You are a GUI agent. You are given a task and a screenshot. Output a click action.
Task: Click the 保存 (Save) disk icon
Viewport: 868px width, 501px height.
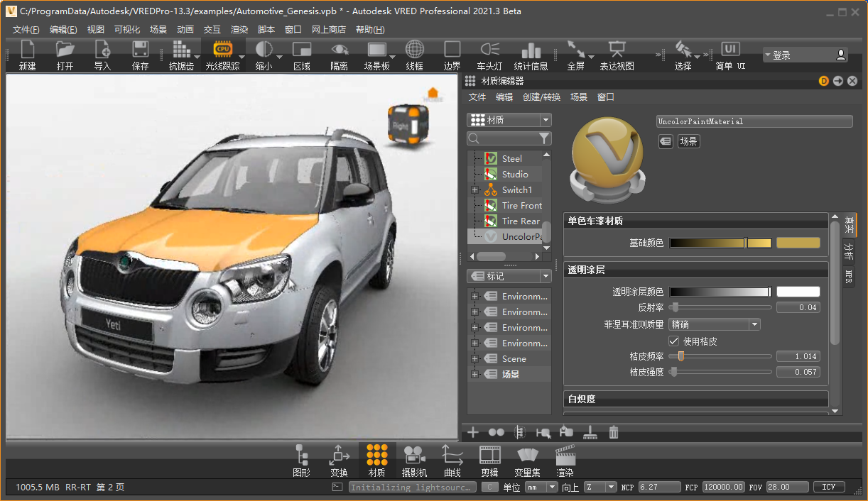tap(141, 50)
